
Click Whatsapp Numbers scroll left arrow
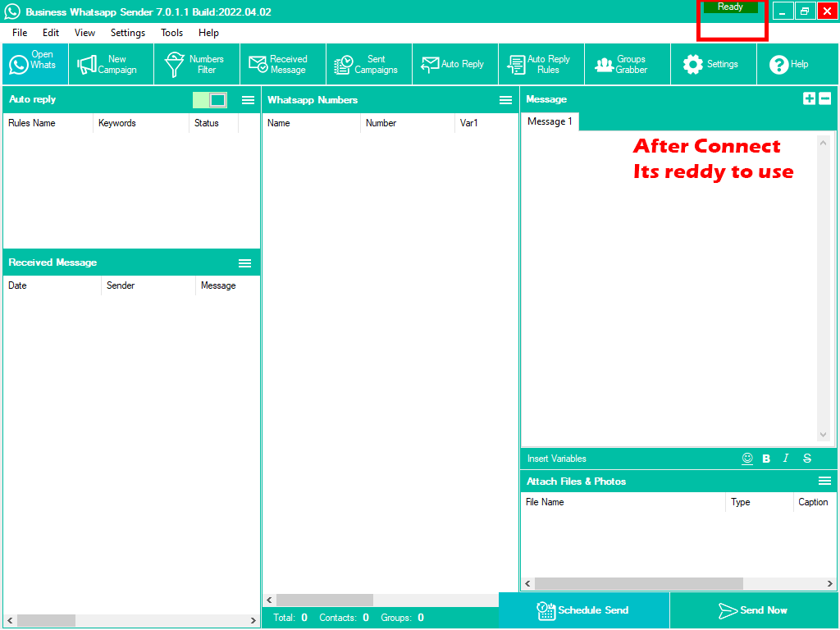[269, 600]
